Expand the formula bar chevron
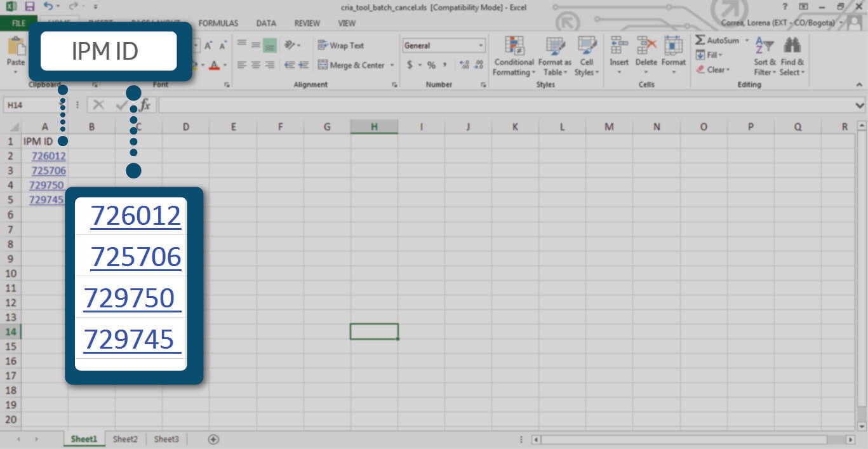 point(860,105)
